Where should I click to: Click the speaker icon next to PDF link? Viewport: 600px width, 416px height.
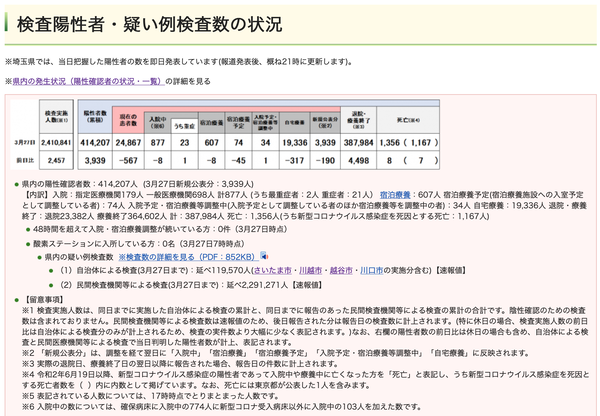(x=264, y=256)
